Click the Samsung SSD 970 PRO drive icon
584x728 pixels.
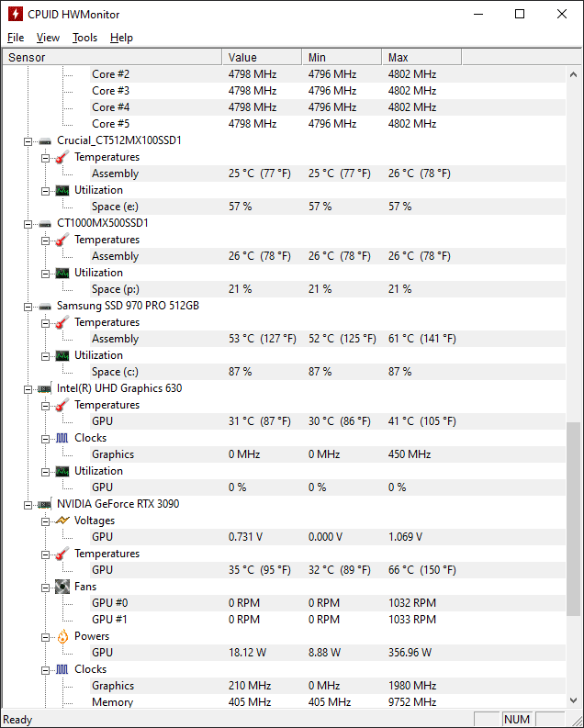45,307
